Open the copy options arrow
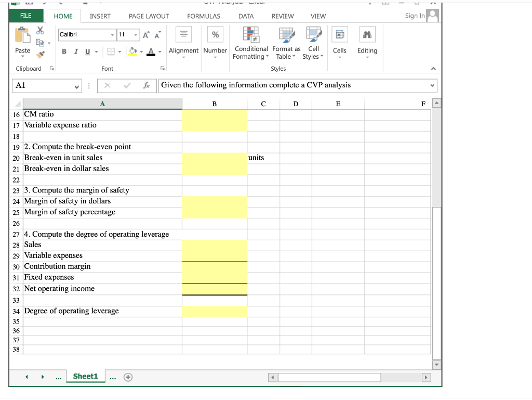Viewport: 532px width, 400px height. [49, 43]
